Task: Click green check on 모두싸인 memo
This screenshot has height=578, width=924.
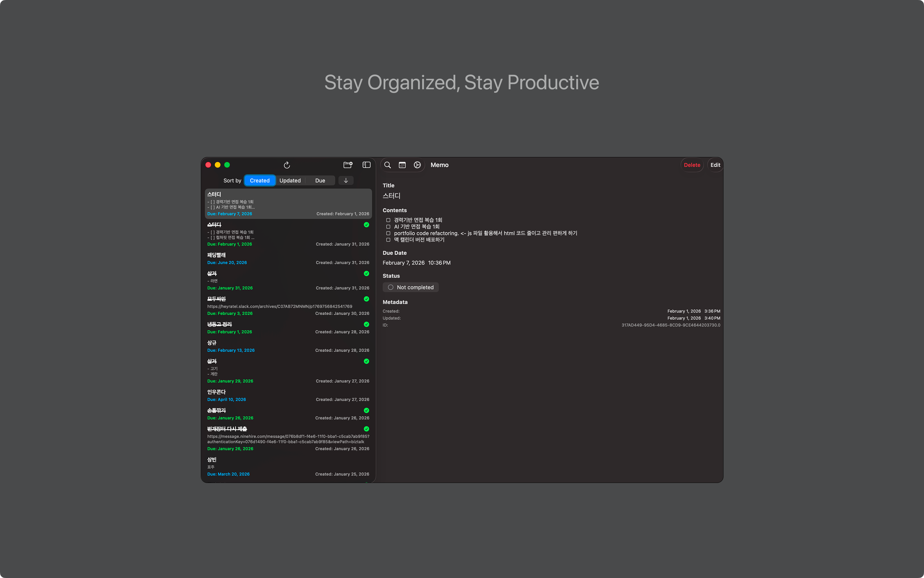Action: click(x=366, y=299)
